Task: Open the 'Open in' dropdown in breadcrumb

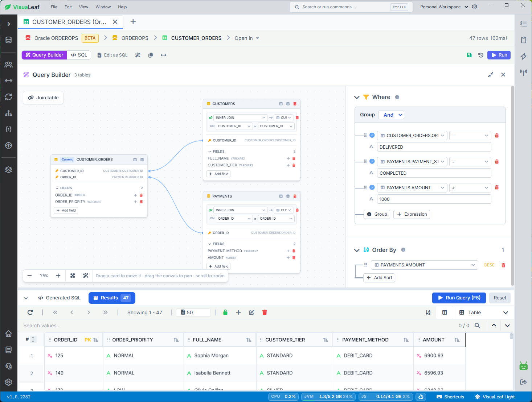Action: pyautogui.click(x=247, y=38)
